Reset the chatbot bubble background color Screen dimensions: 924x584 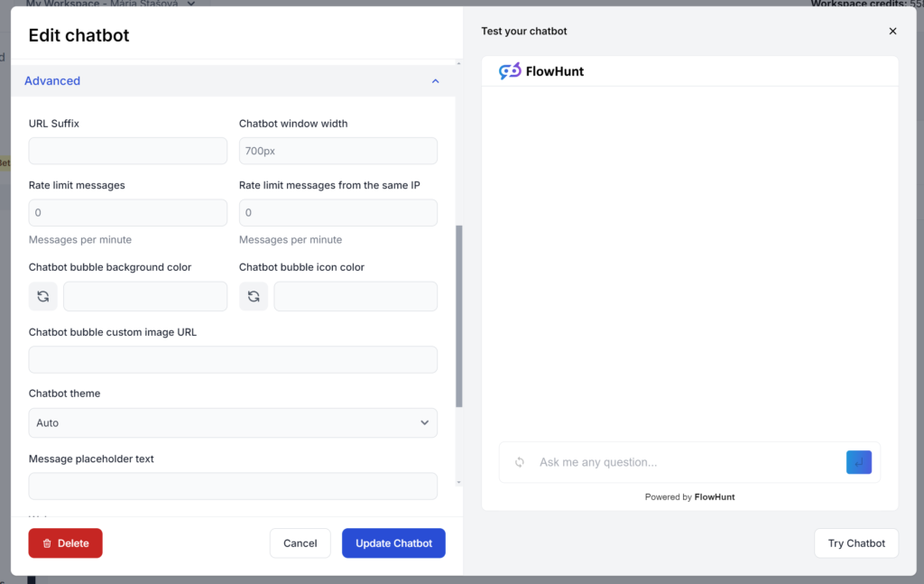point(42,296)
